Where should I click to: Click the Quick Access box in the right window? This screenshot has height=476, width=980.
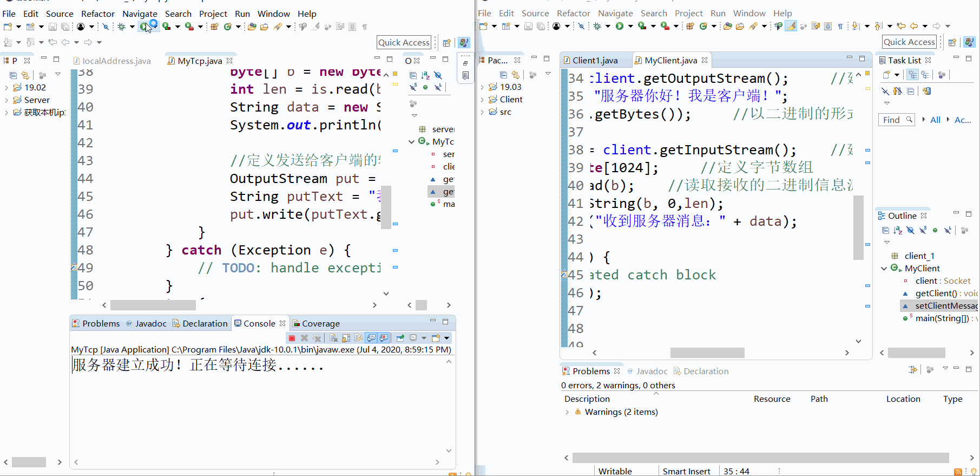909,42
